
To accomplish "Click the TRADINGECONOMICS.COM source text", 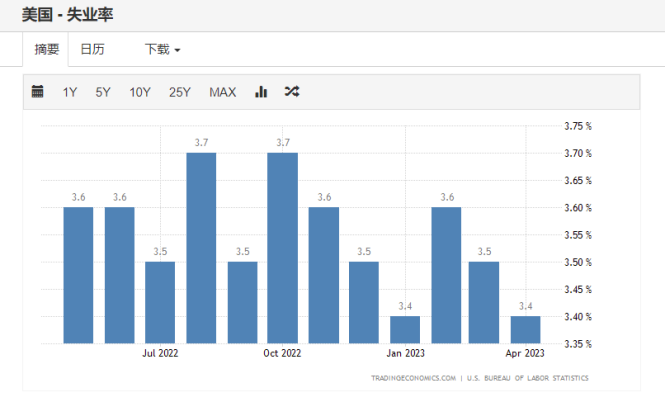I will pos(414,378).
